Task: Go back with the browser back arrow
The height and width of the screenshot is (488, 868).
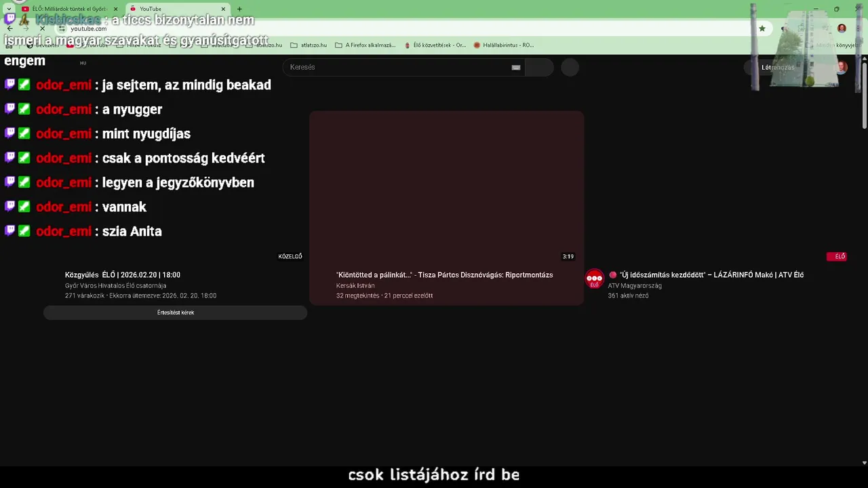Action: click(x=9, y=28)
